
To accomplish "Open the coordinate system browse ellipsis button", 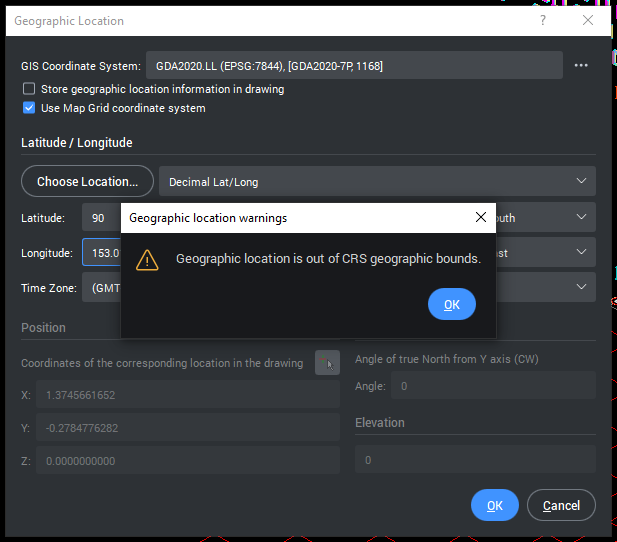I will 581,66.
